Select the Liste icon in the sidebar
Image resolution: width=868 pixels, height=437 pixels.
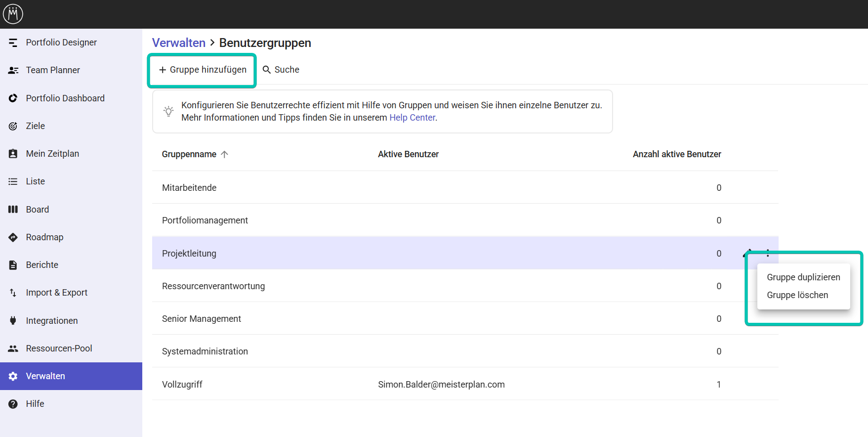pyautogui.click(x=13, y=181)
